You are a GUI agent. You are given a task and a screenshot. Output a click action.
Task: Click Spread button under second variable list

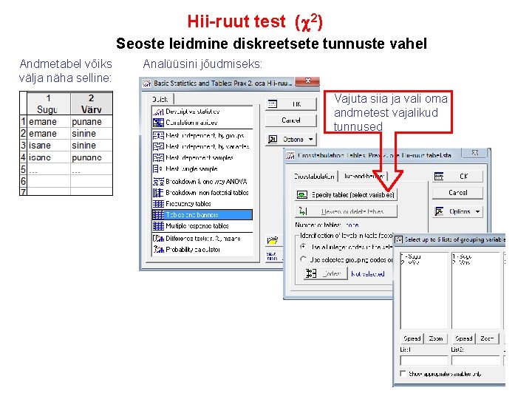tap(463, 338)
